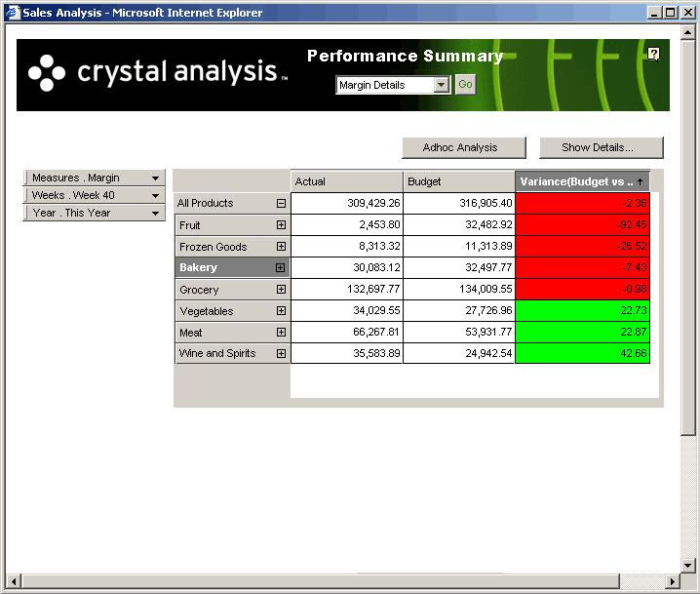
Task: Click the Fruit budget value 32,482.92
Action: pyautogui.click(x=459, y=224)
